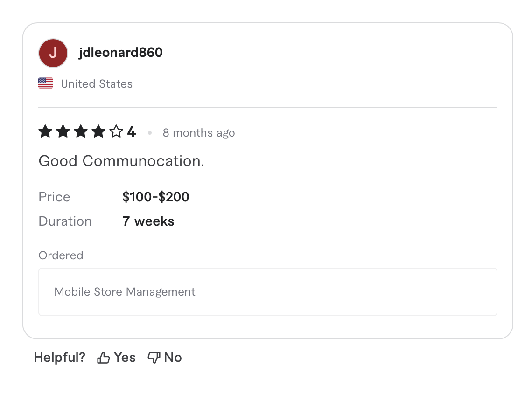Click the thumbs up icon

103,357
